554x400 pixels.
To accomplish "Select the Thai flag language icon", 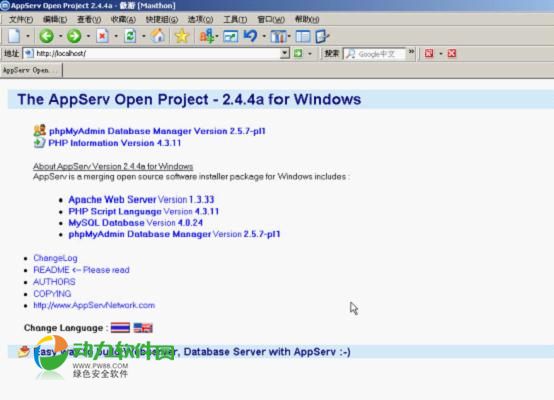I will (120, 328).
